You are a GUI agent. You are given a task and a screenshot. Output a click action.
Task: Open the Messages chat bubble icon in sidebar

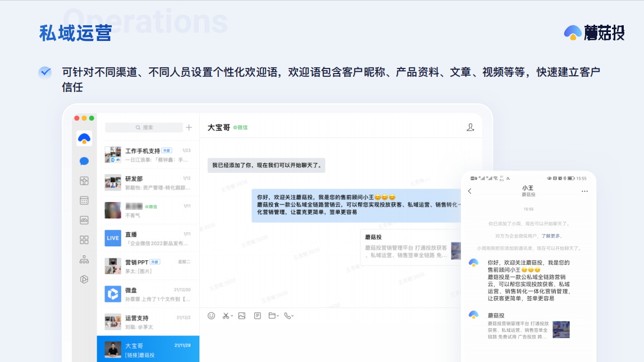(84, 161)
